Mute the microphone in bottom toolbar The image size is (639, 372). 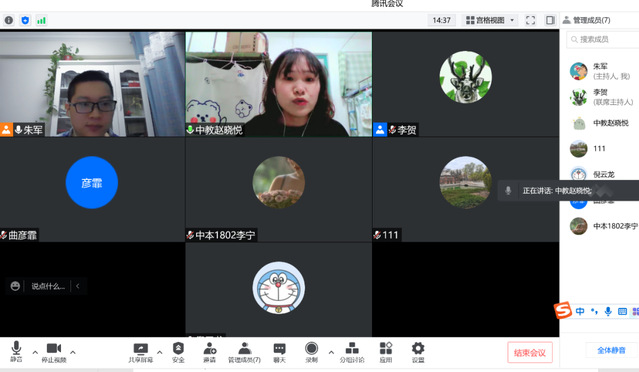[16, 351]
